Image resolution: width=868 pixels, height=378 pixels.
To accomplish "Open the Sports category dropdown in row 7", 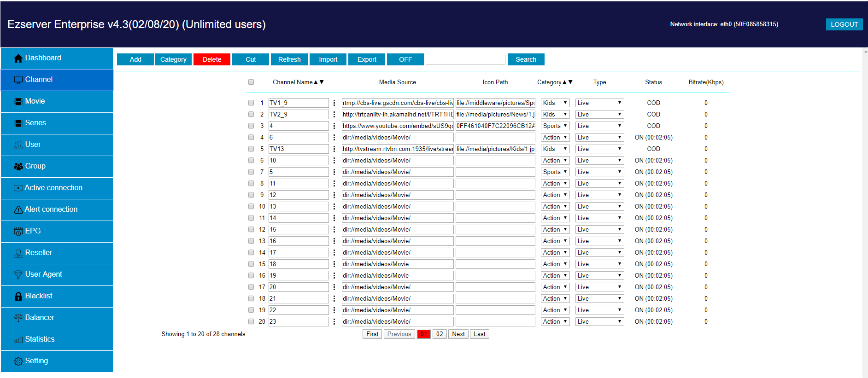I will click(555, 172).
